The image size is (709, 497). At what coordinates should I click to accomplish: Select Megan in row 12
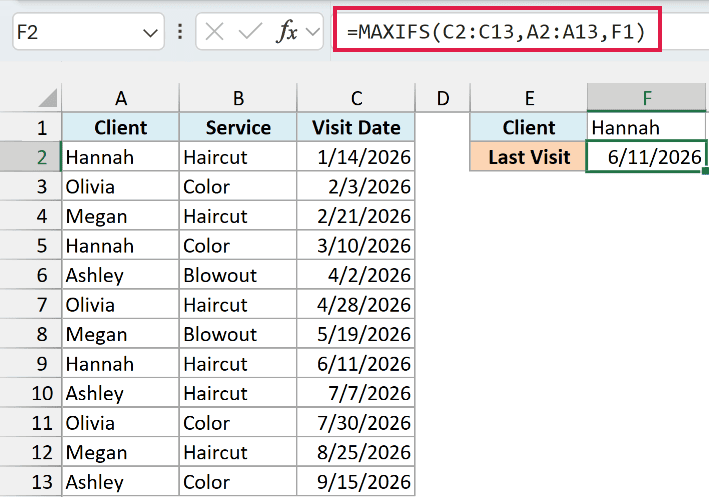pyautogui.click(x=121, y=452)
